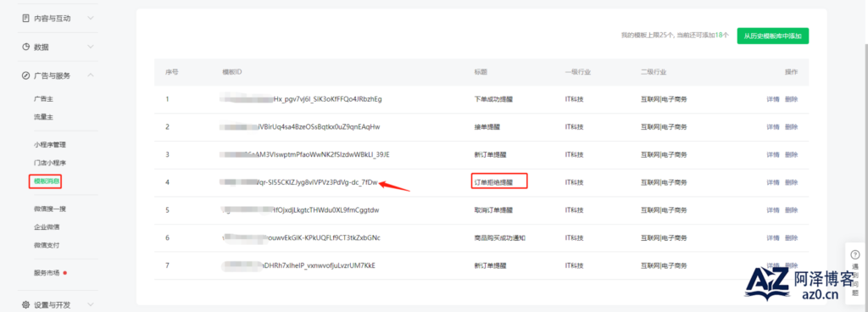
Task: View 详情 for 接单提醒 template
Action: tap(773, 126)
